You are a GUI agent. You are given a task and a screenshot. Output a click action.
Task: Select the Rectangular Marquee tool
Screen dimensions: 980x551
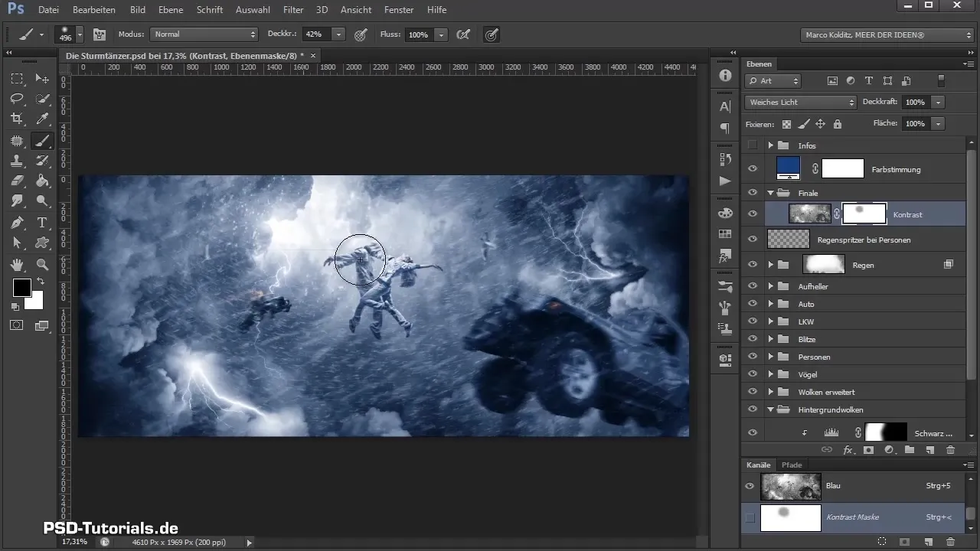pyautogui.click(x=18, y=79)
